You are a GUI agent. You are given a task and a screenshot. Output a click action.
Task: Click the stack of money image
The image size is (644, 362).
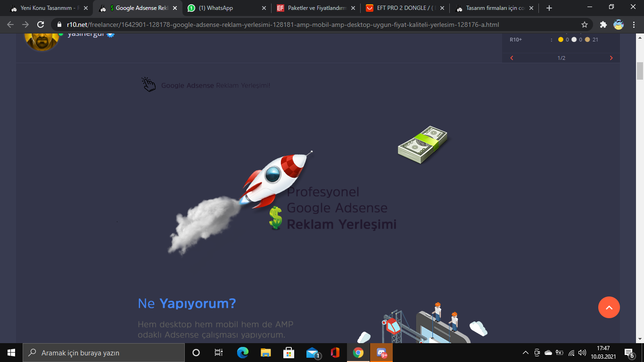422,145
